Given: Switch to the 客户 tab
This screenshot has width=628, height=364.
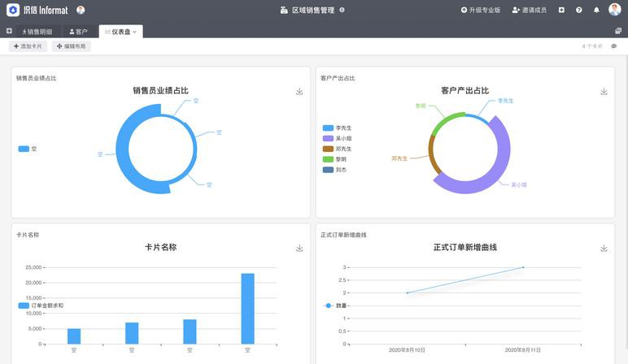Looking at the screenshot, I should pyautogui.click(x=78, y=32).
